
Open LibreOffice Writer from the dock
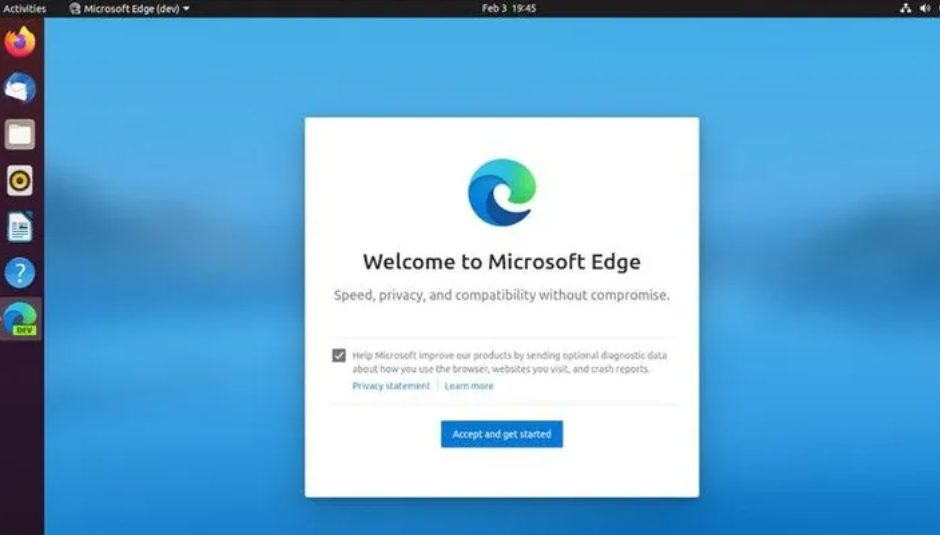click(x=20, y=227)
